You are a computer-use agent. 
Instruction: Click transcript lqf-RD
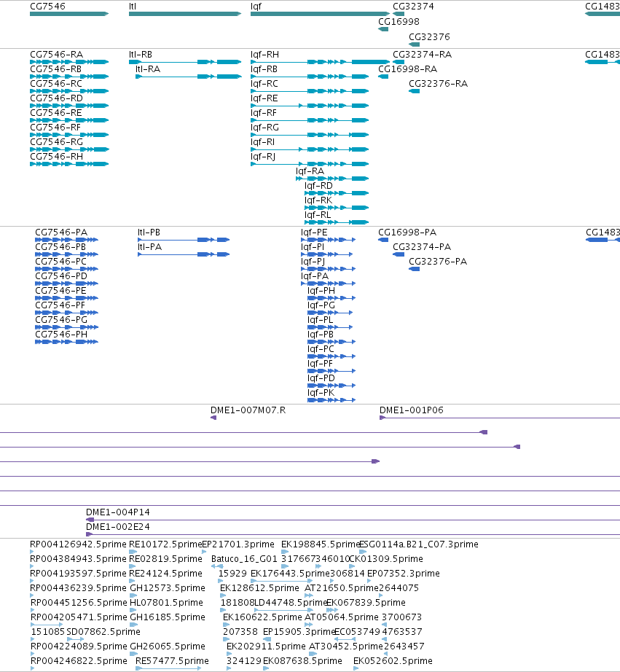pos(318,186)
